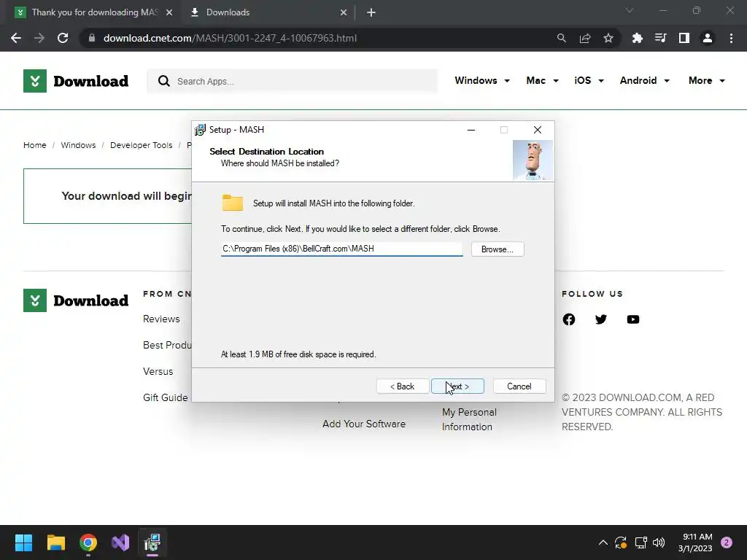Click the search magnifier icon in Search Apps
This screenshot has width=747, height=560.
tap(164, 81)
